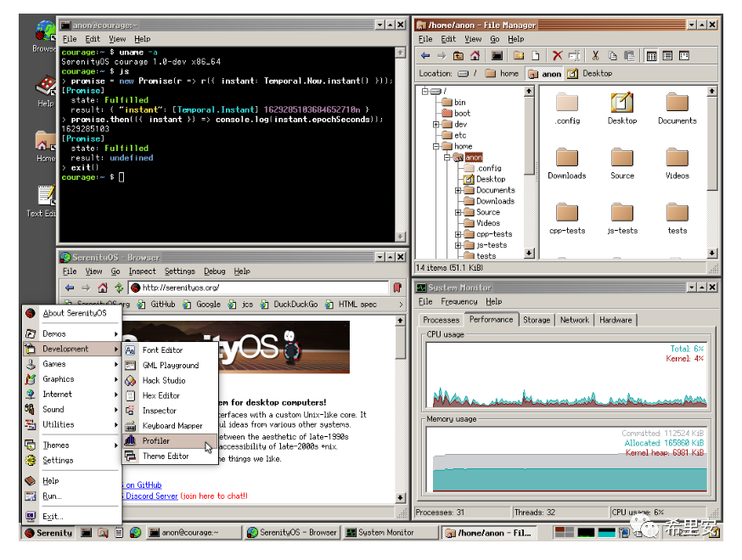Viewport: 742px width, 560px height.
Task: Click the Desktop breadcrumb in the Location bar
Action: coord(590,74)
